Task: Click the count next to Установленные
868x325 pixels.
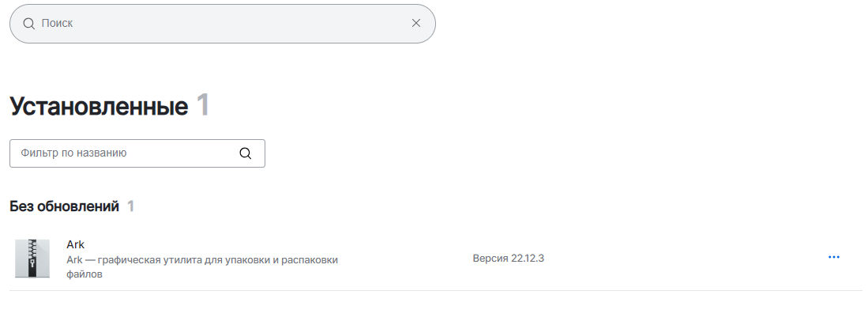Action: pyautogui.click(x=202, y=106)
